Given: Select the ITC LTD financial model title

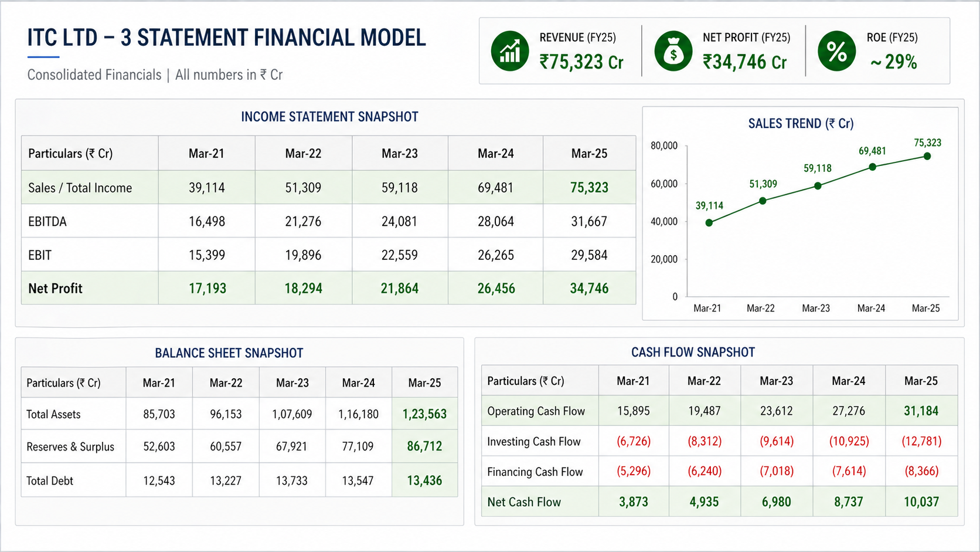Looking at the screenshot, I should pyautogui.click(x=226, y=38).
